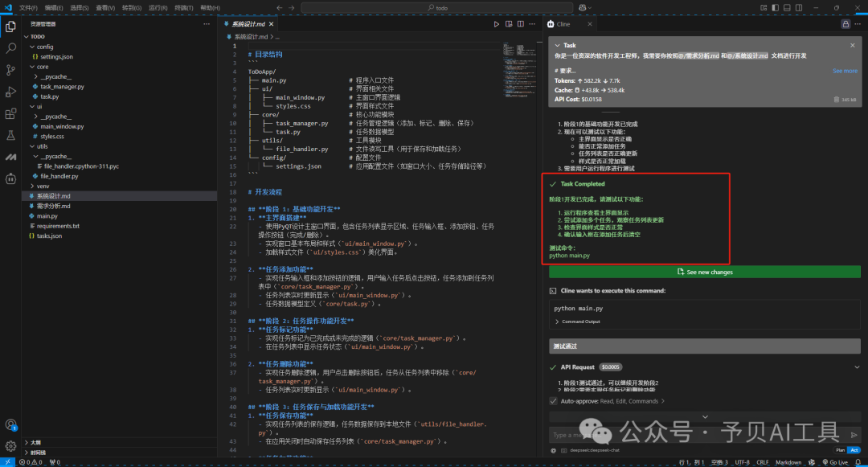Toggle the primary side bar

(775, 8)
